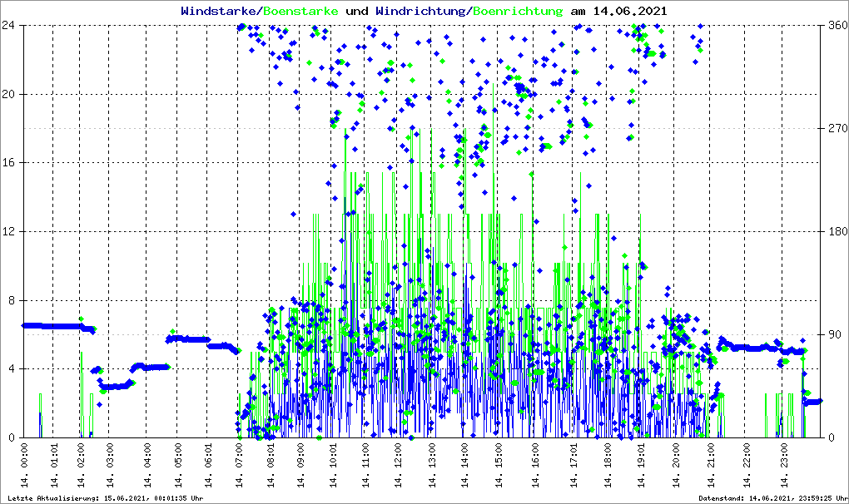This screenshot has width=849, height=504.
Task: Click the time label '14. 04:00'
Action: point(146,465)
